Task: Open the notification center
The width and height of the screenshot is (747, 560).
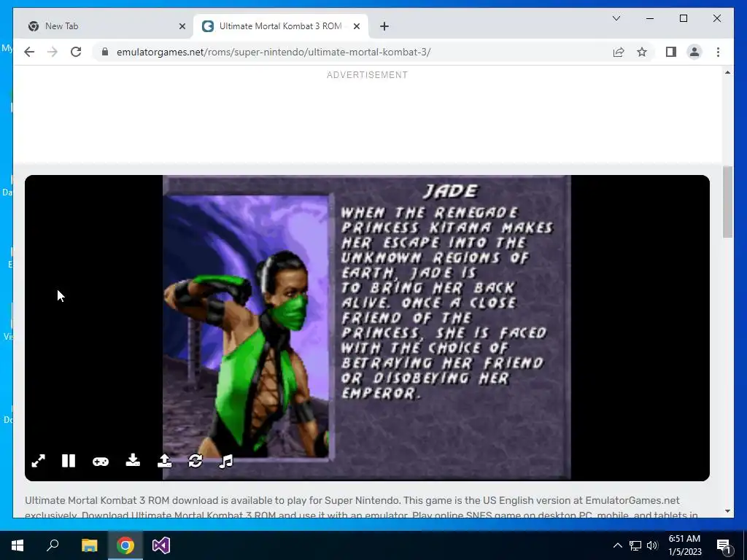Action: click(724, 545)
